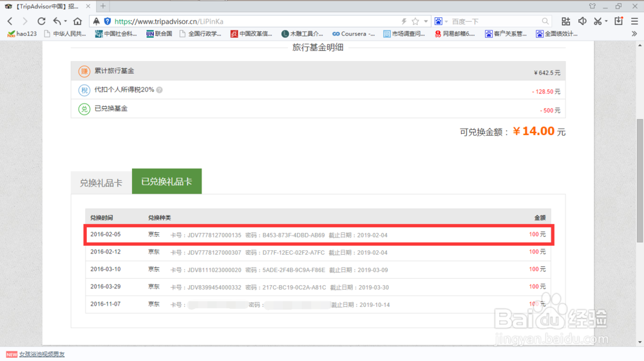The height and width of the screenshot is (361, 644).
Task: Open the hao123 bookmark
Action: [x=22, y=33]
